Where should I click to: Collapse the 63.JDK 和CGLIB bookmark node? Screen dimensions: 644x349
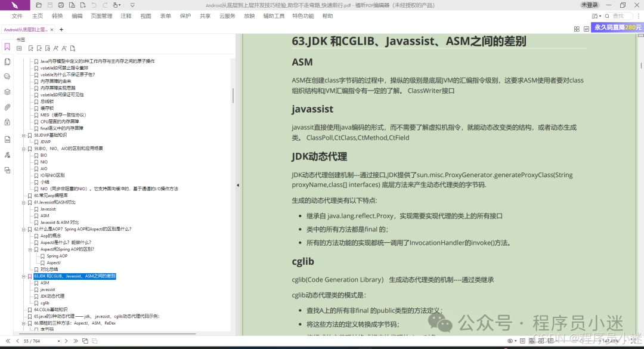click(24, 277)
